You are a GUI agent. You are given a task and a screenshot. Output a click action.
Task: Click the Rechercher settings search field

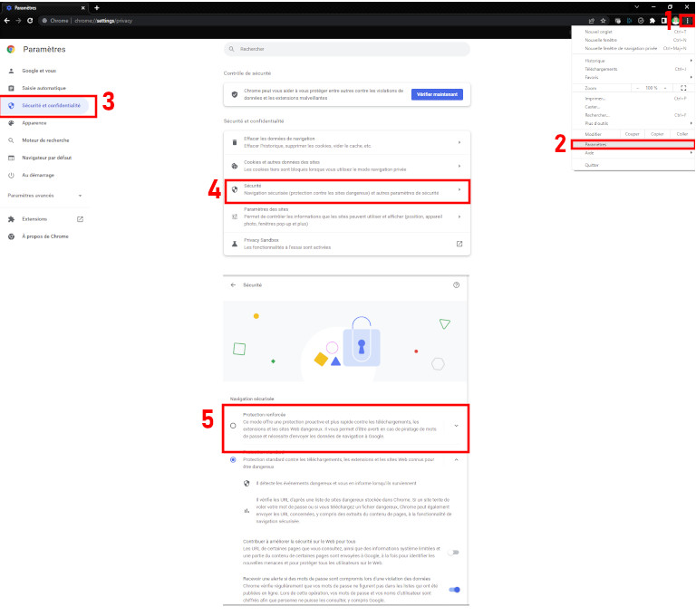(347, 49)
